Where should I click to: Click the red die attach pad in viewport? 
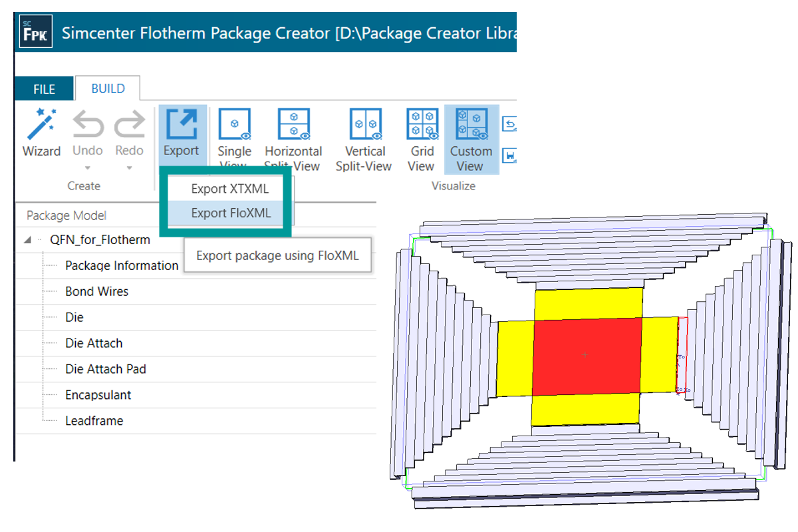[585, 355]
